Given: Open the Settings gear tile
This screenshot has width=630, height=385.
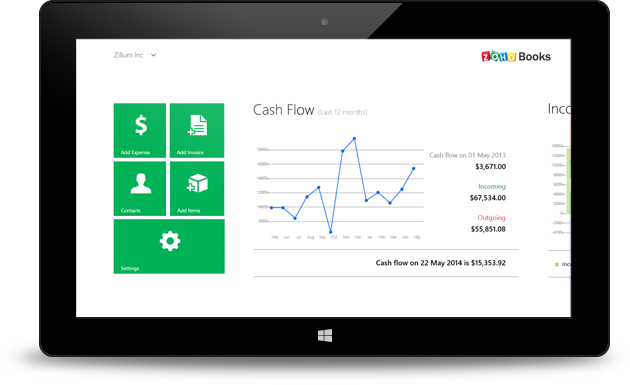Looking at the screenshot, I should pyautogui.click(x=169, y=246).
